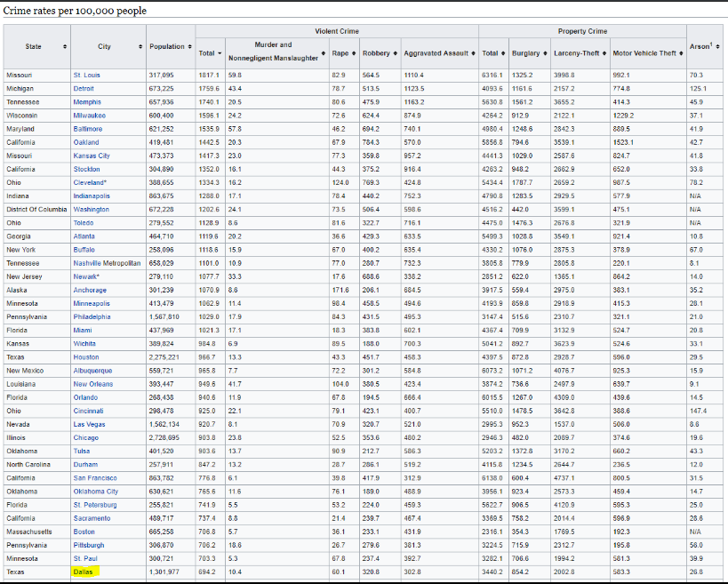Select the Property Crime group header
This screenshot has width=728, height=584.
click(583, 32)
